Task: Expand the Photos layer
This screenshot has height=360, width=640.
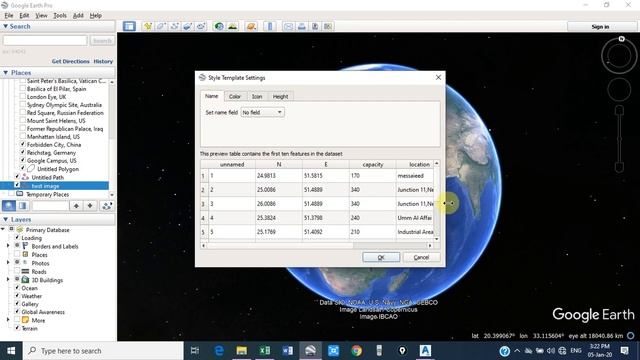Action: click(8, 262)
